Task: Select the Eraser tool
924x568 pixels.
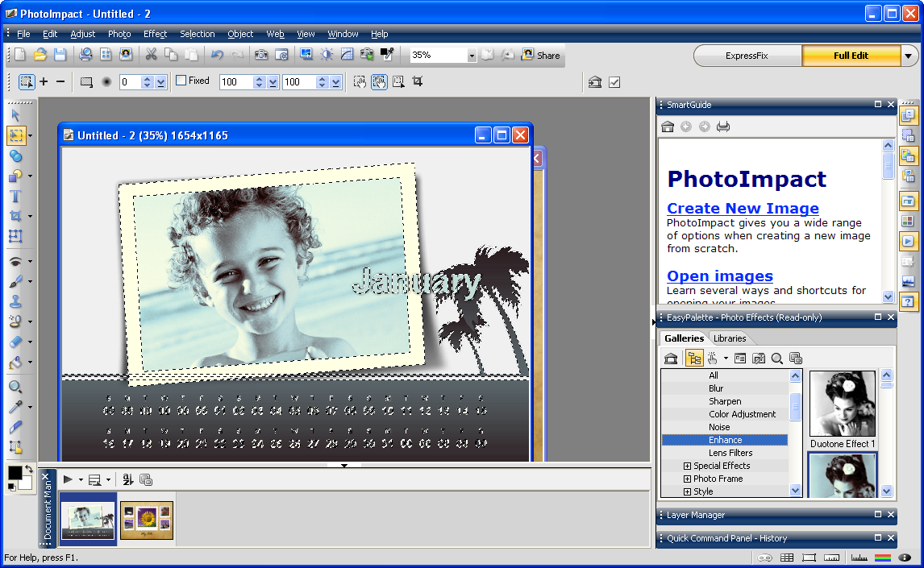Action: 15,342
